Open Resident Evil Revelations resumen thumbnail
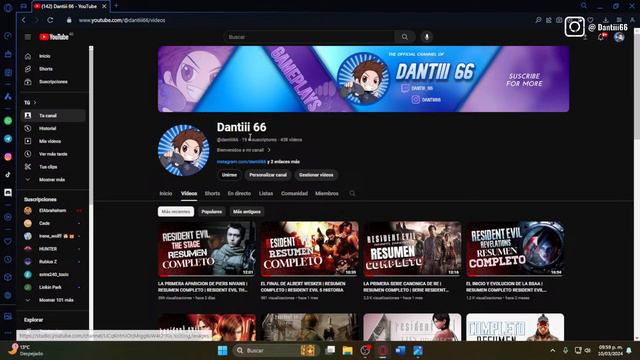640x360 pixels. (515, 249)
